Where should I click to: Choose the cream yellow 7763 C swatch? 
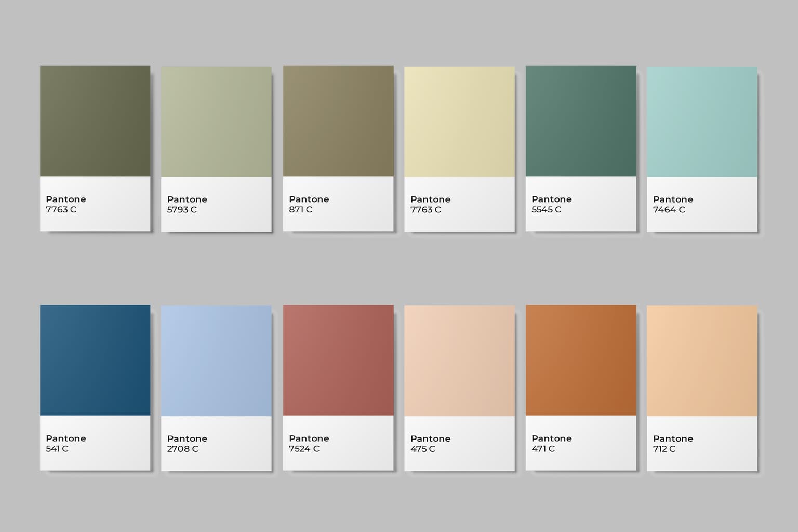(459, 122)
